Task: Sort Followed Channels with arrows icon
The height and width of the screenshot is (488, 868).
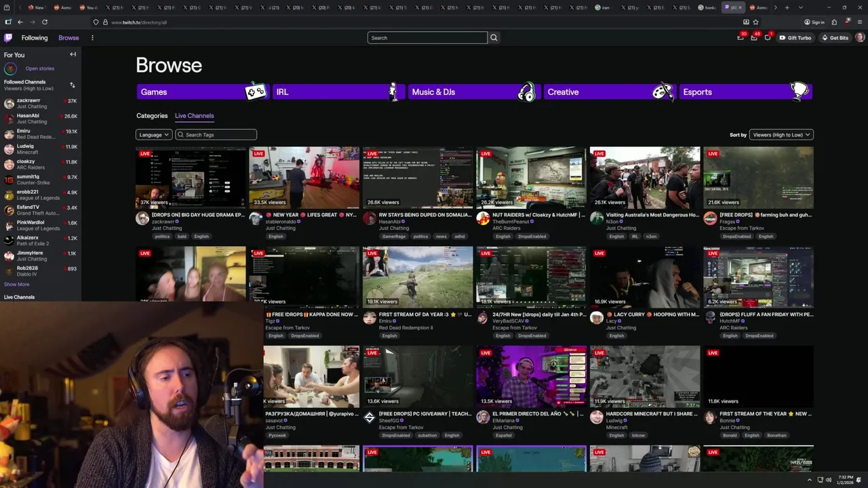Action: point(73,85)
